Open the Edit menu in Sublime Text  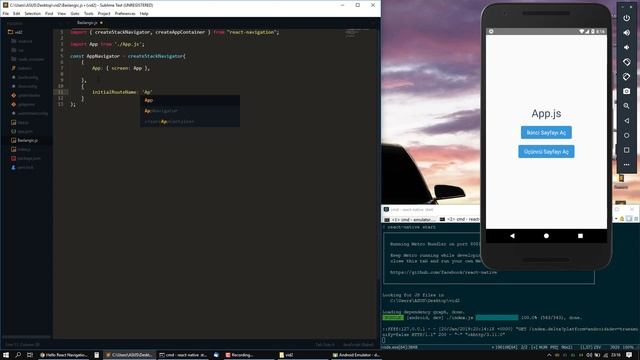tap(16, 13)
